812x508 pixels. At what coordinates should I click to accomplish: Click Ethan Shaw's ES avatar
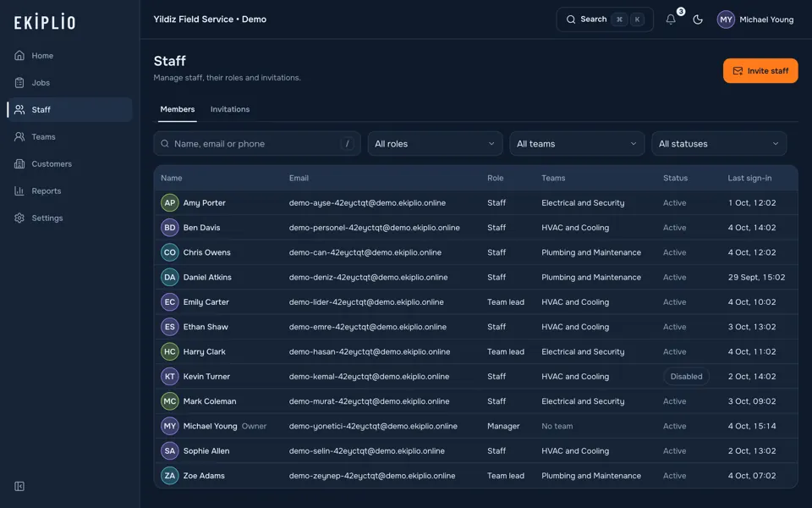click(170, 327)
